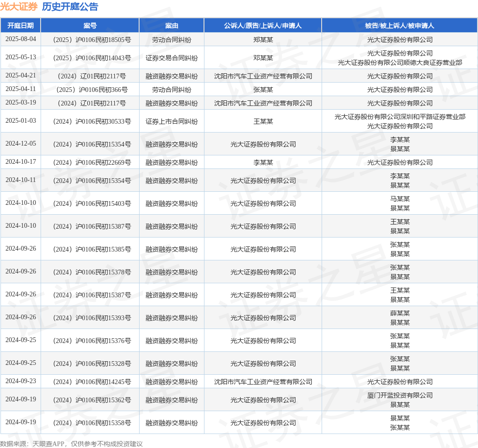Click plaintiff 沈阳市汽车工业资产经营有限公司 in 2024-09-23 row
This screenshot has height=448, width=478.
pos(263,382)
